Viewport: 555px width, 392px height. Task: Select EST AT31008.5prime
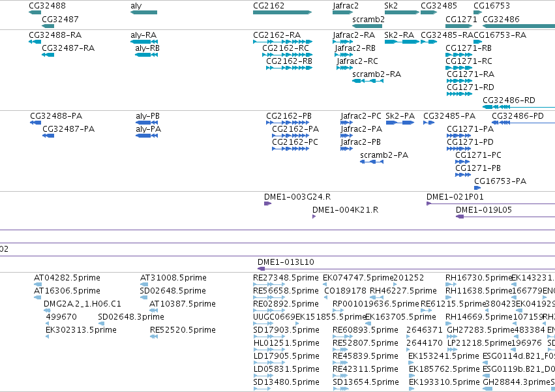tap(143, 284)
